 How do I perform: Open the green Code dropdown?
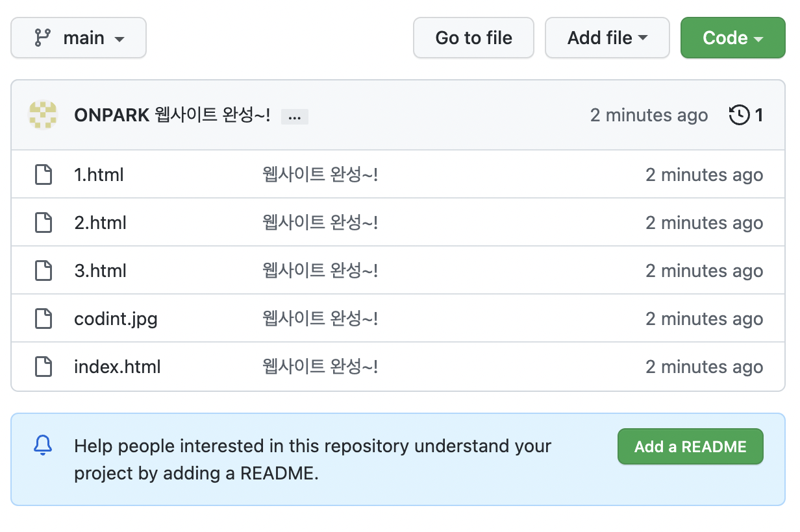click(x=732, y=38)
